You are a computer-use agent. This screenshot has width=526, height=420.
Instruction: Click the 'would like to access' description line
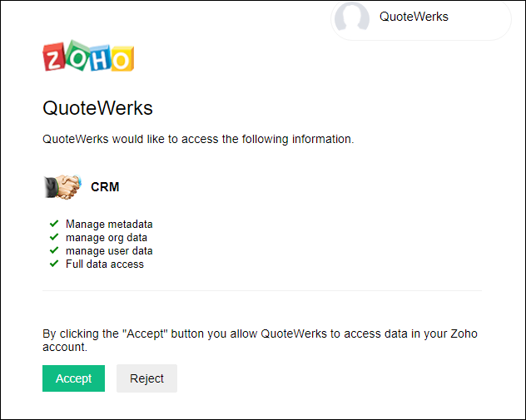(x=198, y=139)
